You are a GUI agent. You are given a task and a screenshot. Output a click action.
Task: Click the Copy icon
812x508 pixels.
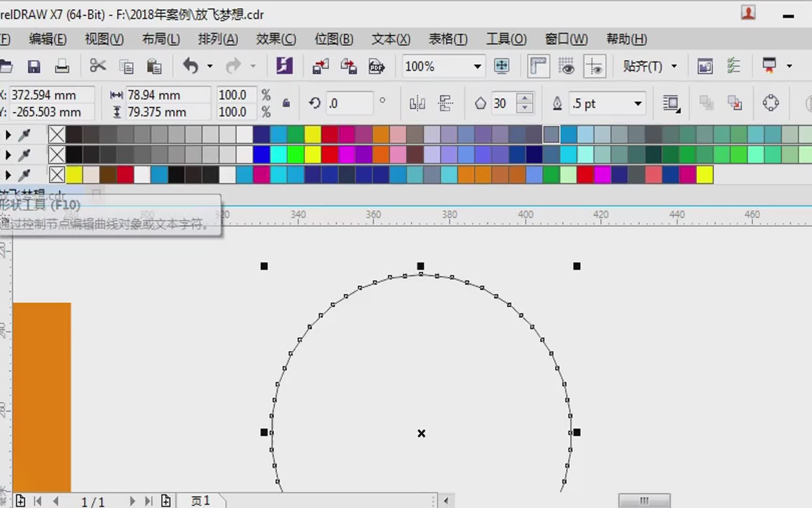126,66
